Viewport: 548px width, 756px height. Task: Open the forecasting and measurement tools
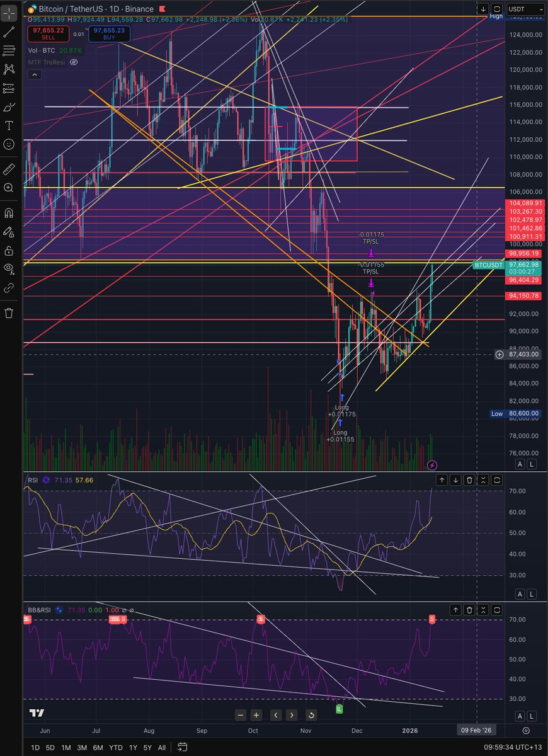click(x=9, y=88)
